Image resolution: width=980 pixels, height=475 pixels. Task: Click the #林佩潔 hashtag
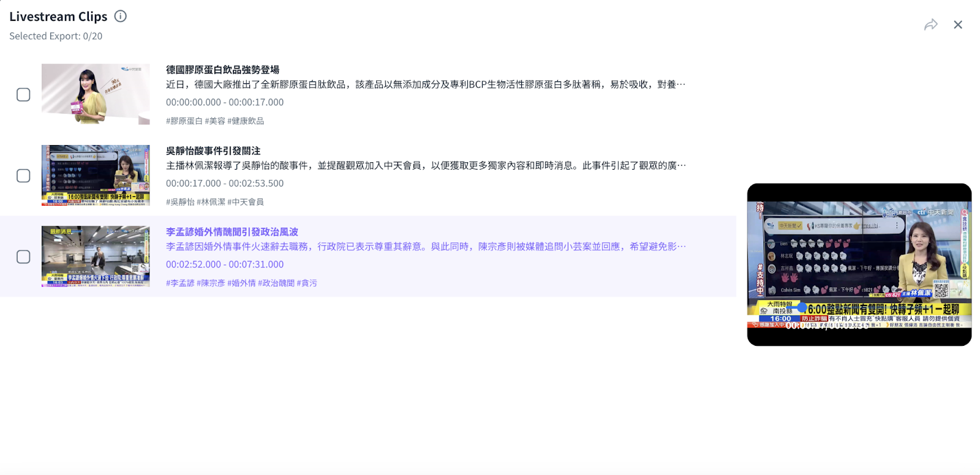211,202
